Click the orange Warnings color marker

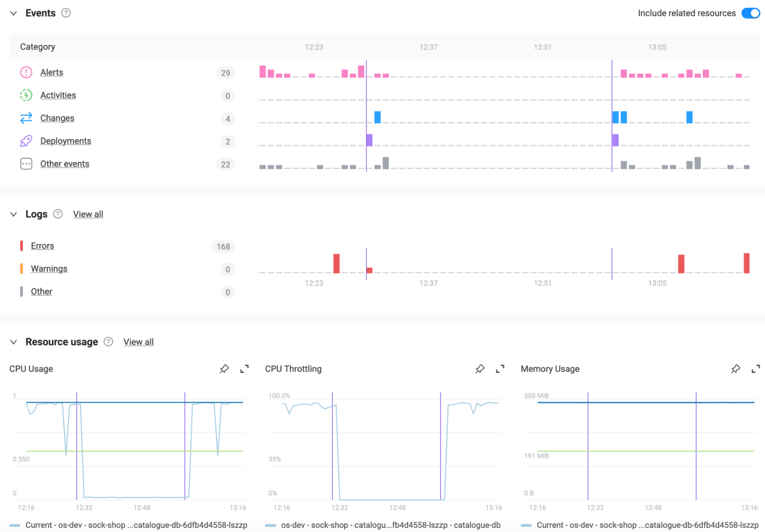(x=21, y=269)
